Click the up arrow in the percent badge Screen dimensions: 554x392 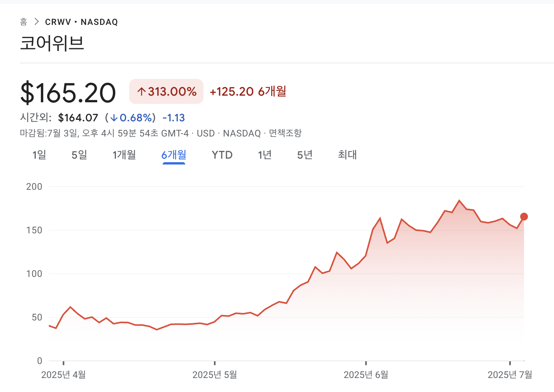point(142,92)
